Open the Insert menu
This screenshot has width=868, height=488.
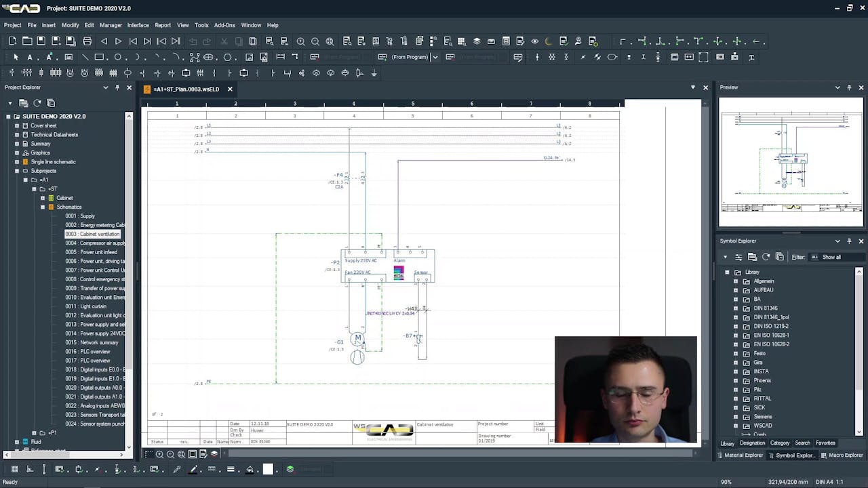point(49,25)
